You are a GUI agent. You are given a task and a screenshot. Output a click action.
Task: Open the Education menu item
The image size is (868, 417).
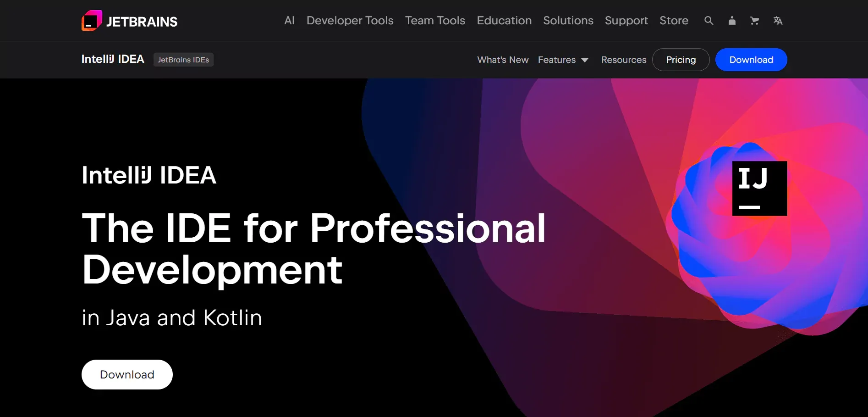coord(504,21)
